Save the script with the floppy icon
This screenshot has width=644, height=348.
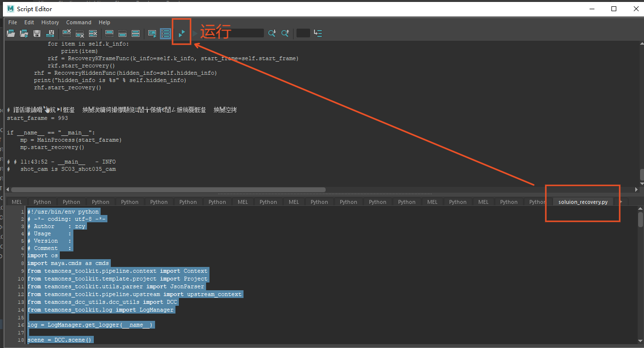tap(37, 33)
